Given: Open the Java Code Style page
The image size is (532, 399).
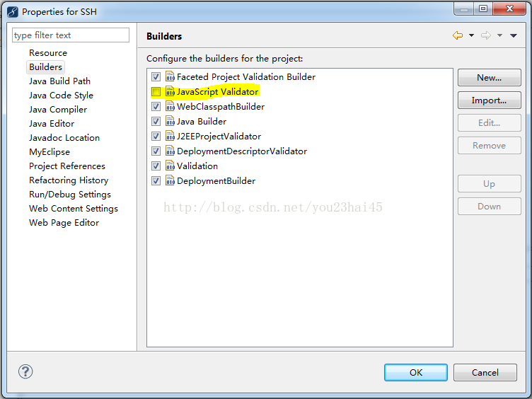Looking at the screenshot, I should 61,96.
